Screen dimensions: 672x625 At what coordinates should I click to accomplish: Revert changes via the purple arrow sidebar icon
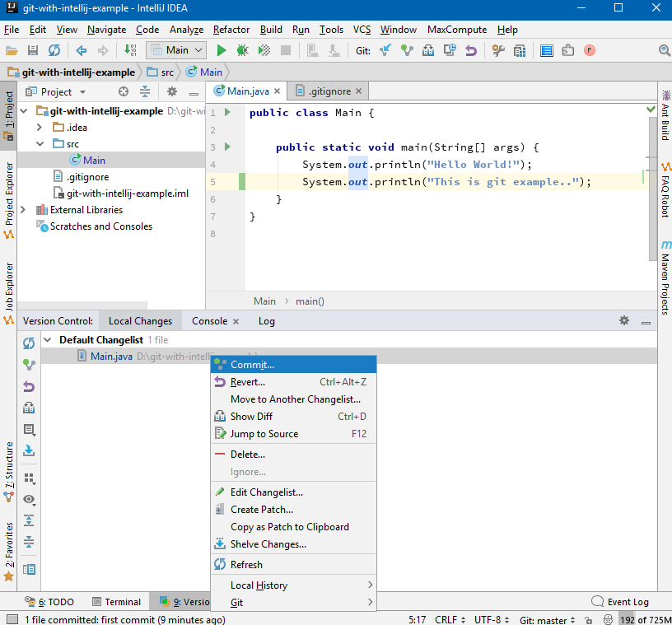point(29,385)
